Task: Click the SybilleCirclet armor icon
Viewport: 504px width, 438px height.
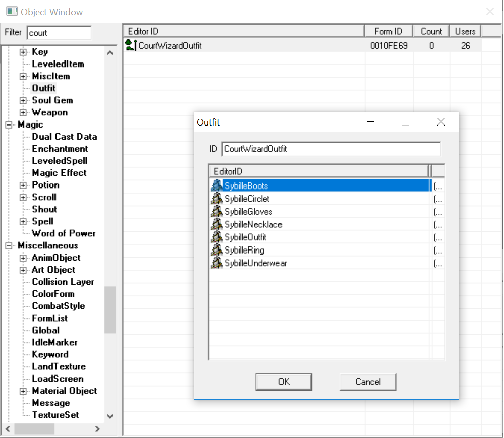Action: pyautogui.click(x=216, y=199)
